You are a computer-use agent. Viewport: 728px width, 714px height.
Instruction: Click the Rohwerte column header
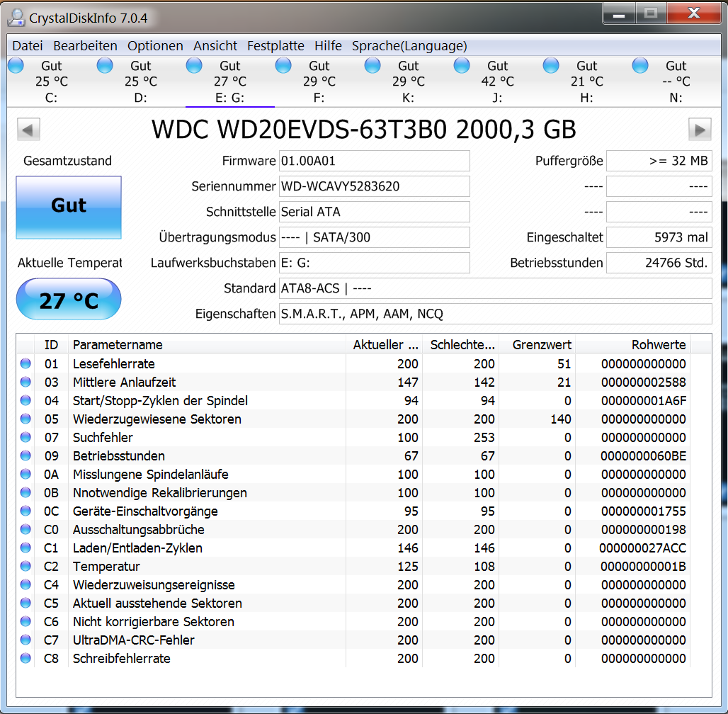633,345
